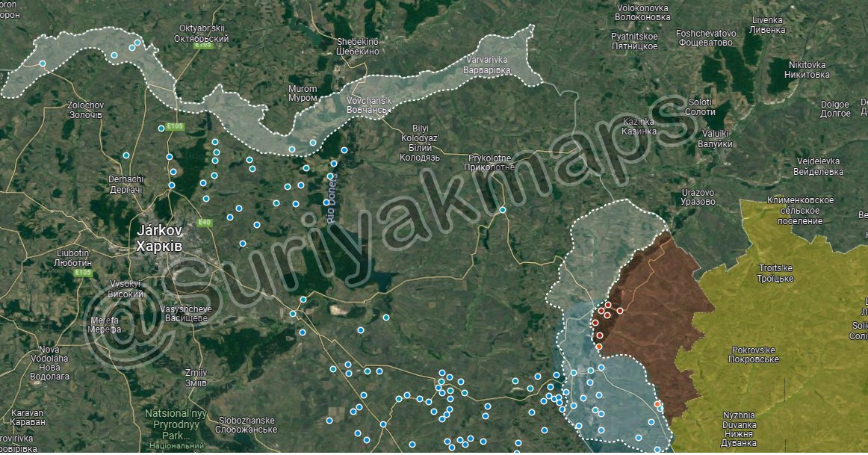Select the Livenka Ливенка label
Screen dimensions: 868x455
coord(766,25)
